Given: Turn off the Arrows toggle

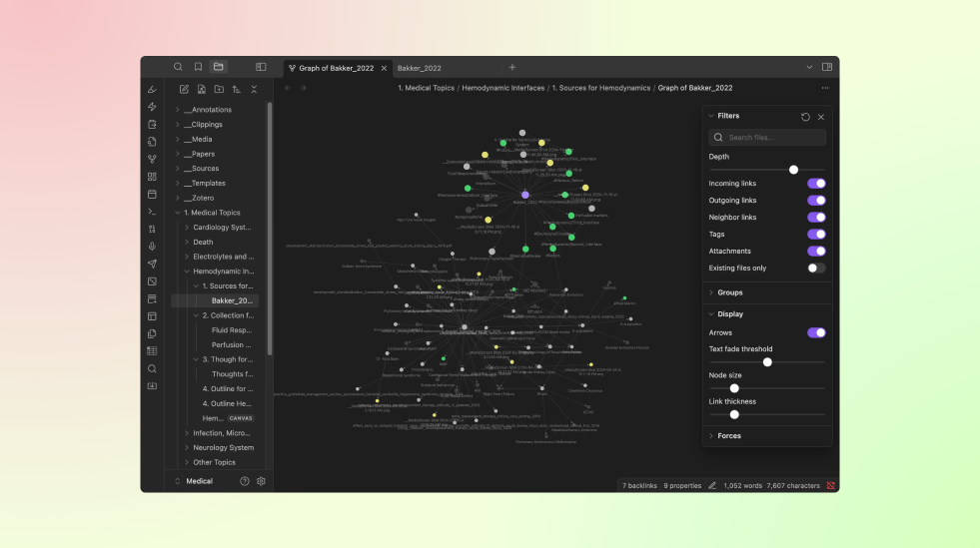Looking at the screenshot, I should (x=816, y=332).
